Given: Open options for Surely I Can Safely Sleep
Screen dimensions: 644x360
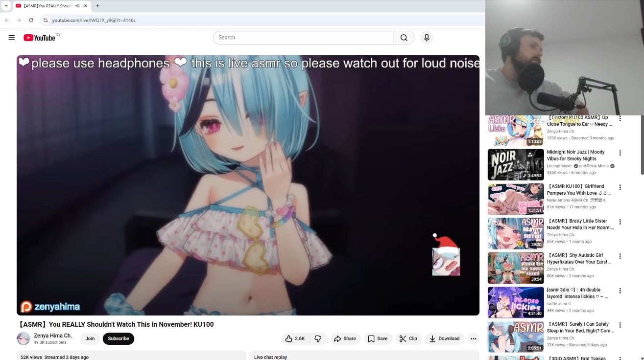Looking at the screenshot, I should coord(620,325).
